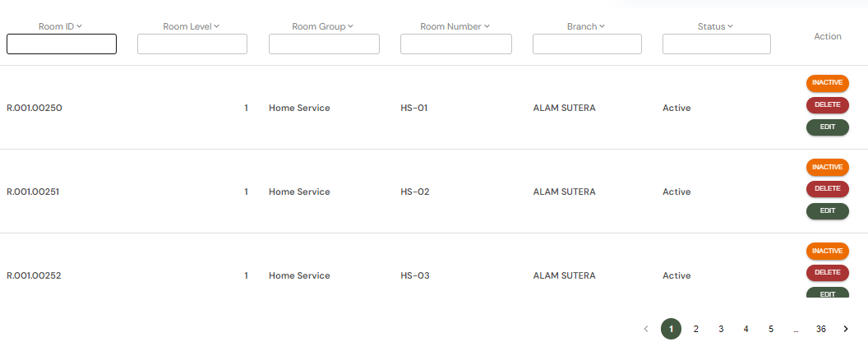Deactivate room HS-03 with Inactive button
868x351 pixels.
point(827,251)
